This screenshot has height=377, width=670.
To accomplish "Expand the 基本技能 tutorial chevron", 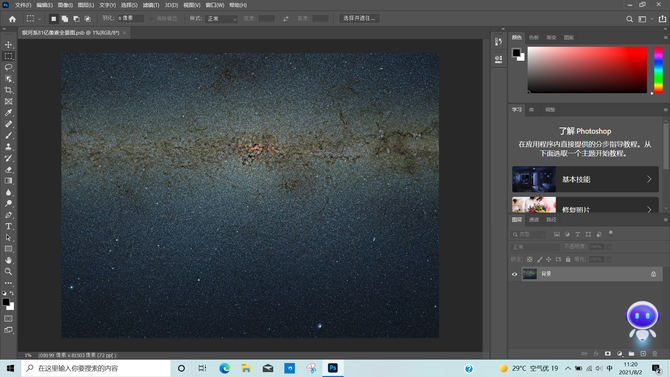I will tap(649, 179).
